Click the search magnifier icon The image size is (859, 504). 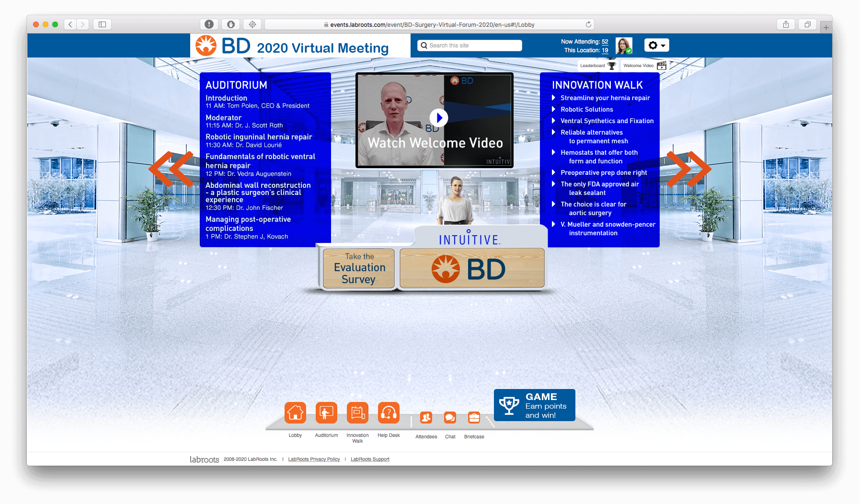pyautogui.click(x=424, y=46)
